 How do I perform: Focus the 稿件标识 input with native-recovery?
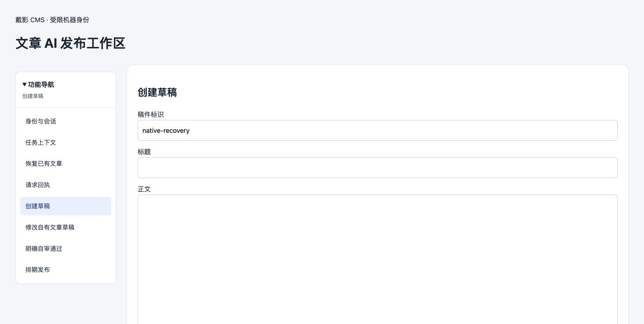pyautogui.click(x=378, y=130)
